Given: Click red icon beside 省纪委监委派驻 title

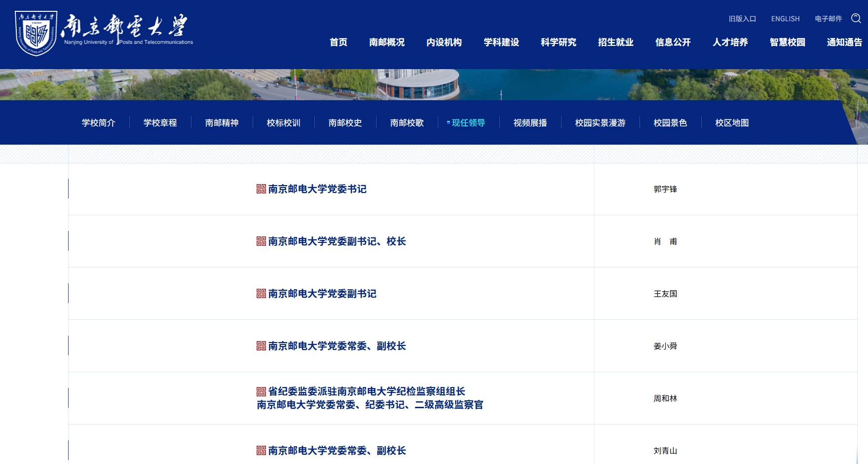Looking at the screenshot, I should (x=261, y=391).
